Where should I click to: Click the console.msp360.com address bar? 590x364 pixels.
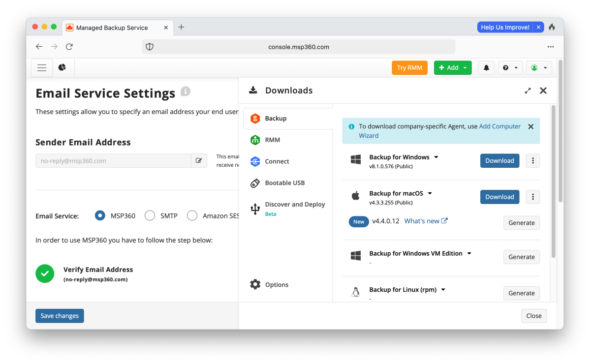click(299, 47)
